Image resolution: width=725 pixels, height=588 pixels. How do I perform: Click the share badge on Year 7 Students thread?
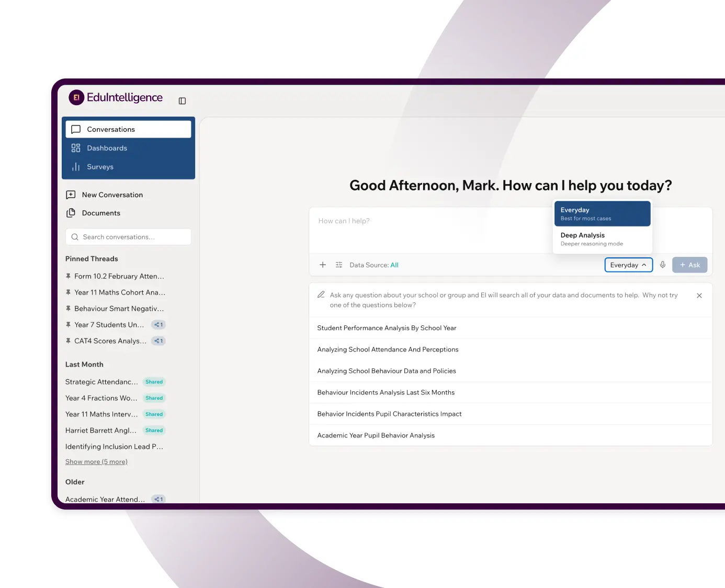pos(158,325)
